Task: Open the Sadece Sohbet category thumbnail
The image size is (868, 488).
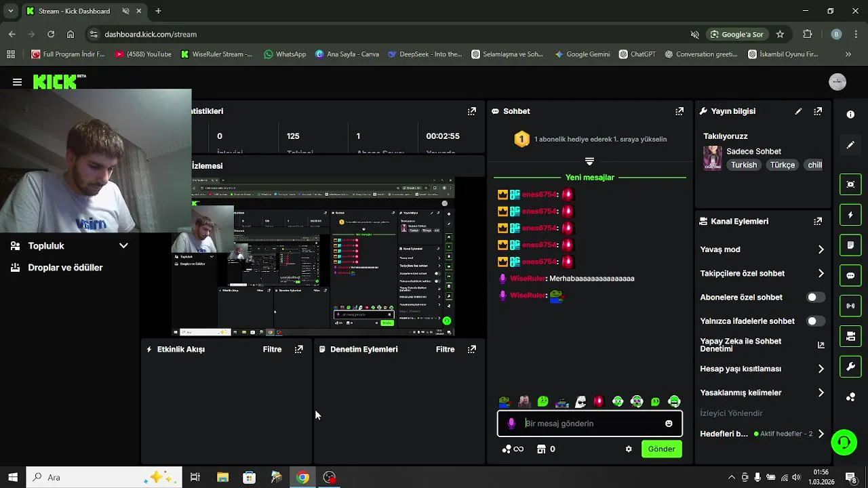Action: 712,157
